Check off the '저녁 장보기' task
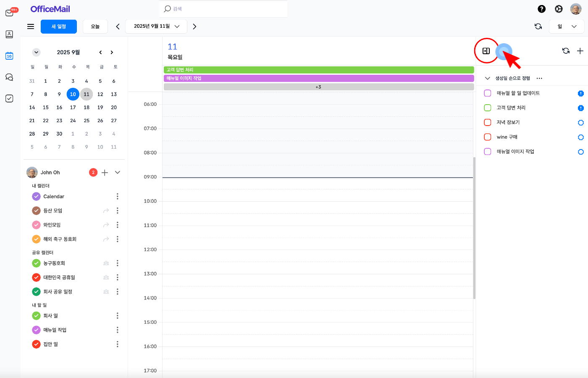 coord(488,122)
